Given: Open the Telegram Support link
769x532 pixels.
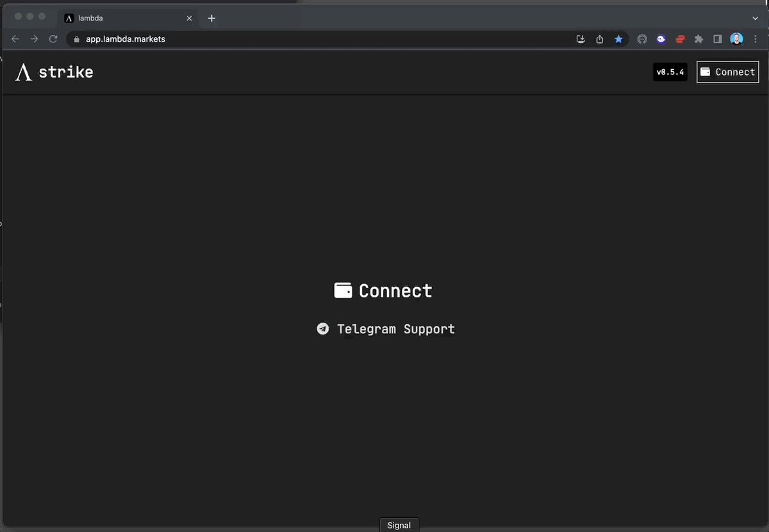Looking at the screenshot, I should click(x=386, y=329).
